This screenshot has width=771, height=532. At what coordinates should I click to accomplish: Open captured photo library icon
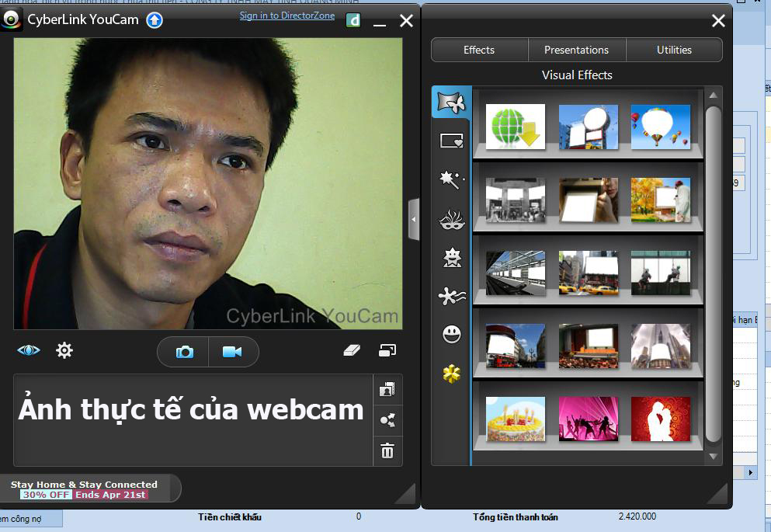[x=387, y=389]
